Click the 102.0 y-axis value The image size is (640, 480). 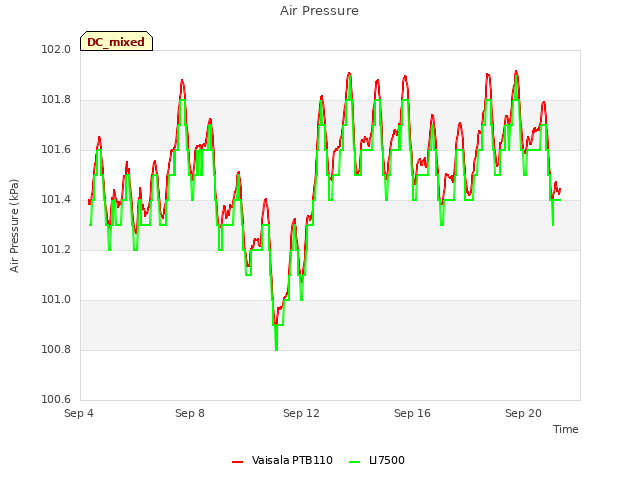click(56, 49)
